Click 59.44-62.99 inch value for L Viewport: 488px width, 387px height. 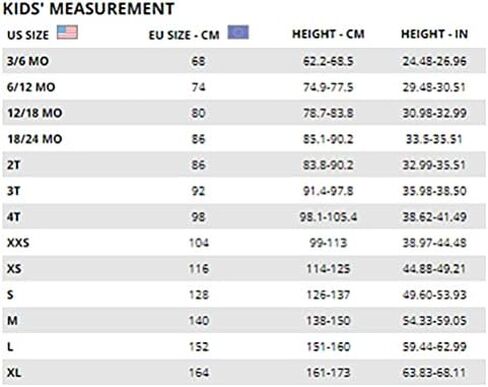point(434,347)
